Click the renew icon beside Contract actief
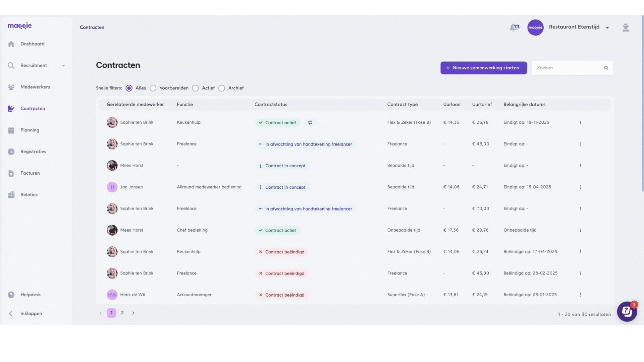644x362 pixels. tap(310, 123)
